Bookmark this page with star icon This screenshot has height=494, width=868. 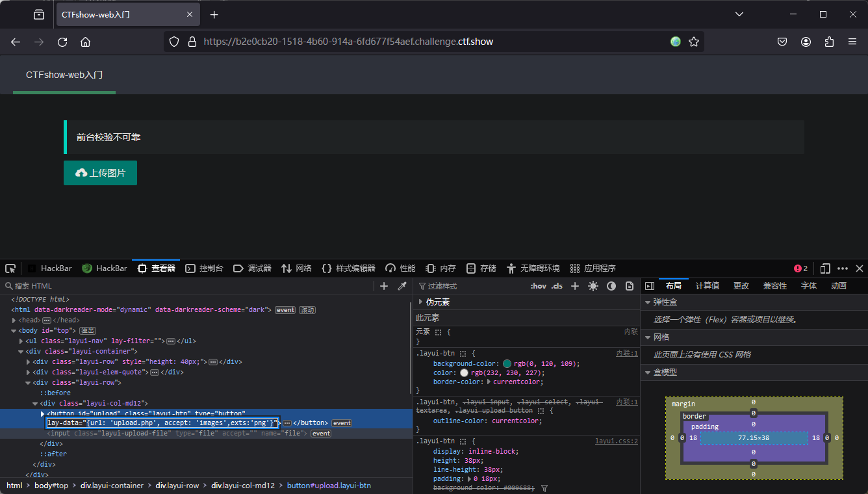coord(694,42)
